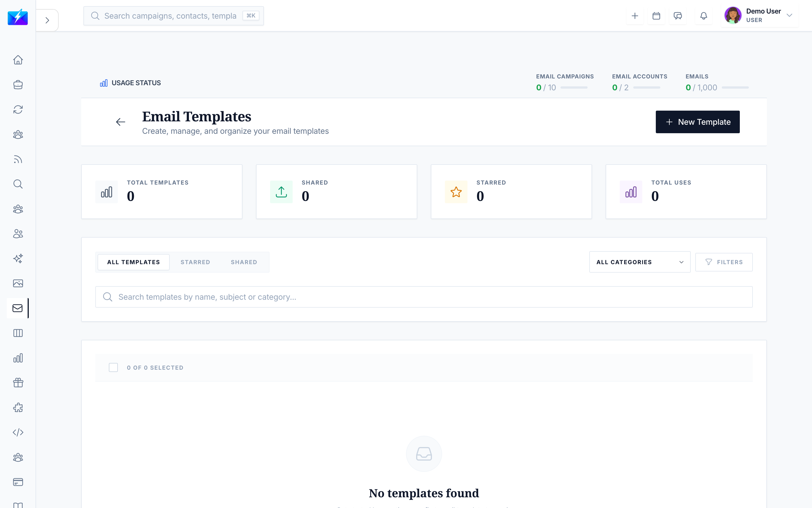The width and height of the screenshot is (812, 508).
Task: Open the calendar icon in top bar
Action: 656,16
